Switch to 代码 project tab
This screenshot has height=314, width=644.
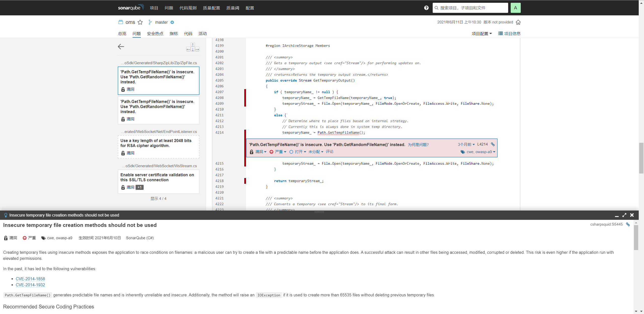[188, 33]
